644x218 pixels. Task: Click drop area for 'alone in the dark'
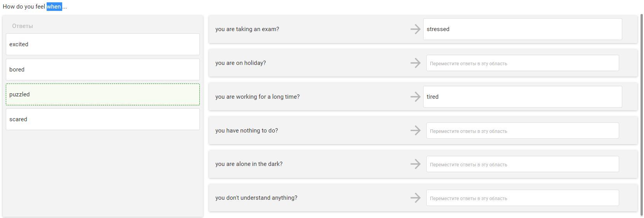coord(522,164)
